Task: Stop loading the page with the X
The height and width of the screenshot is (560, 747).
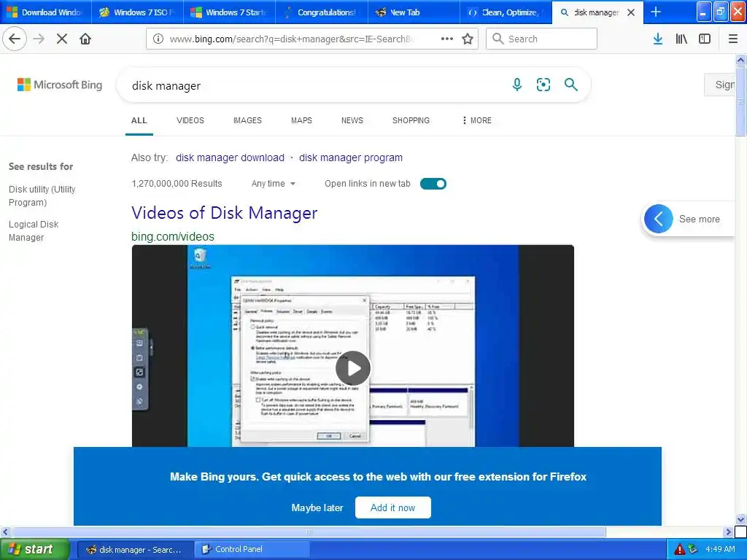Action: click(62, 39)
